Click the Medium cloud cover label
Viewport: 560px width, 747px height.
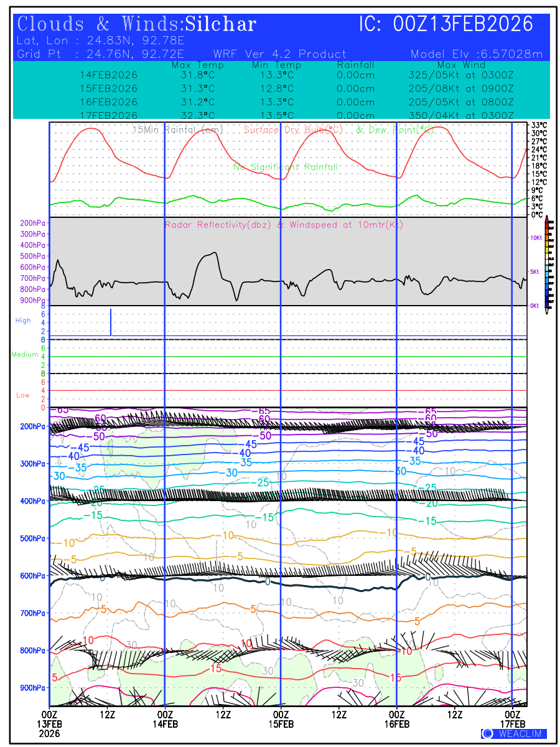click(x=25, y=354)
